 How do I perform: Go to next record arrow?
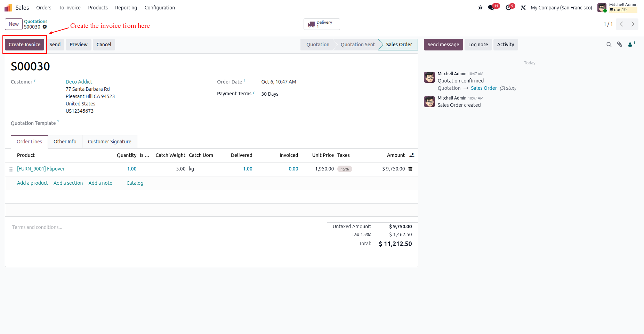pos(633,24)
